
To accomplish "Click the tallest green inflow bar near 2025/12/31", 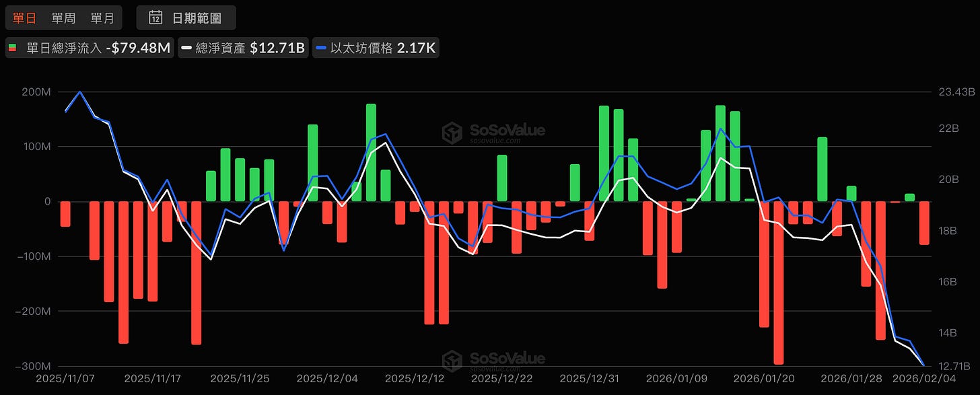I will 604,155.
